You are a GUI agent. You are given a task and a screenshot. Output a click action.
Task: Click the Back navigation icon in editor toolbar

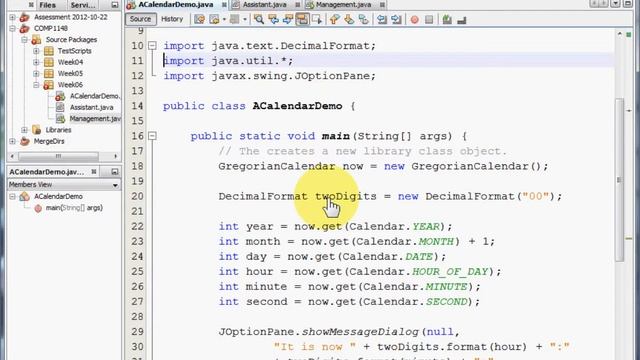214,19
